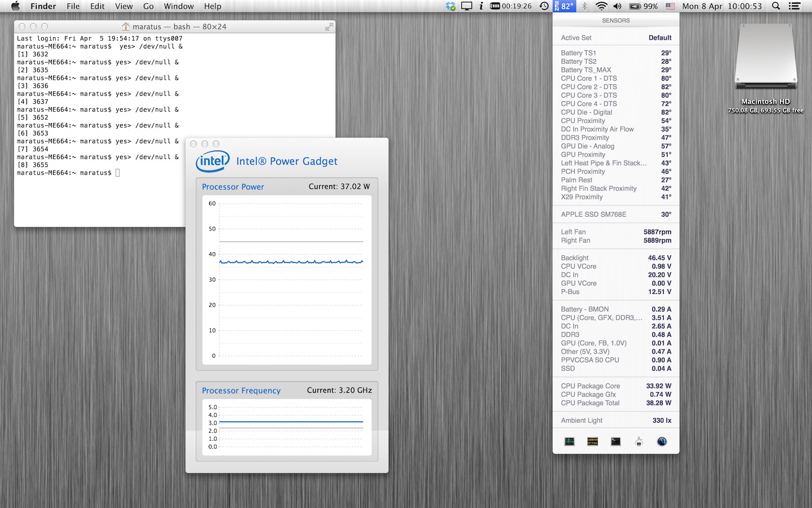812x508 pixels.
Task: Open the Console icon in sensors panel
Action: 593,441
